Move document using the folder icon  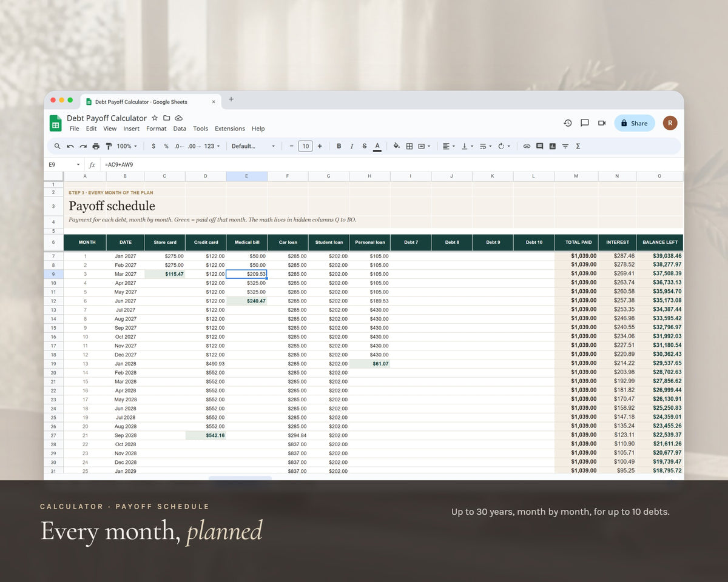tap(166, 118)
